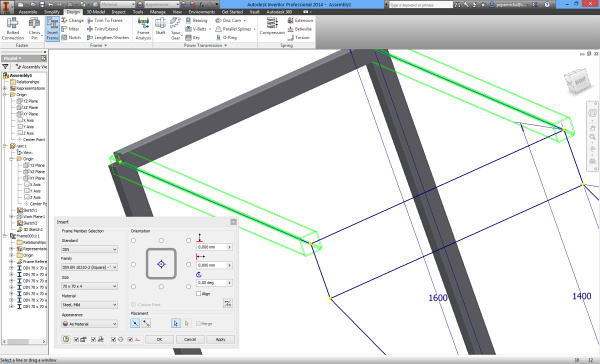Click the Change frame member tool
600x364 pixels.
click(x=72, y=20)
